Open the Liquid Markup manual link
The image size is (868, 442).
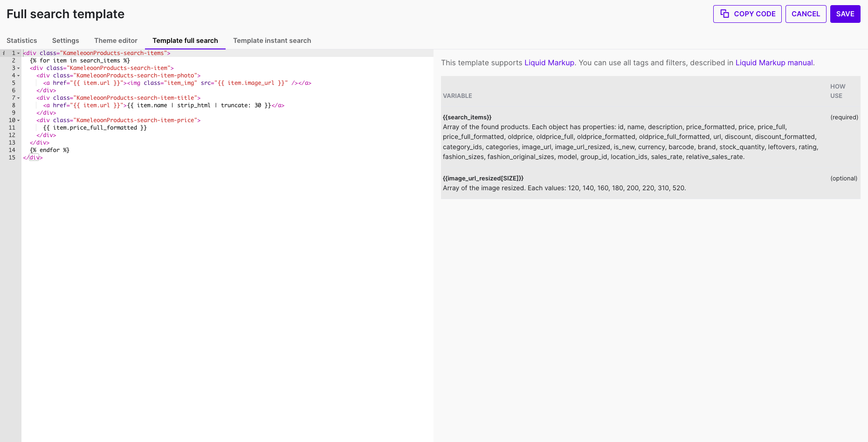(774, 62)
